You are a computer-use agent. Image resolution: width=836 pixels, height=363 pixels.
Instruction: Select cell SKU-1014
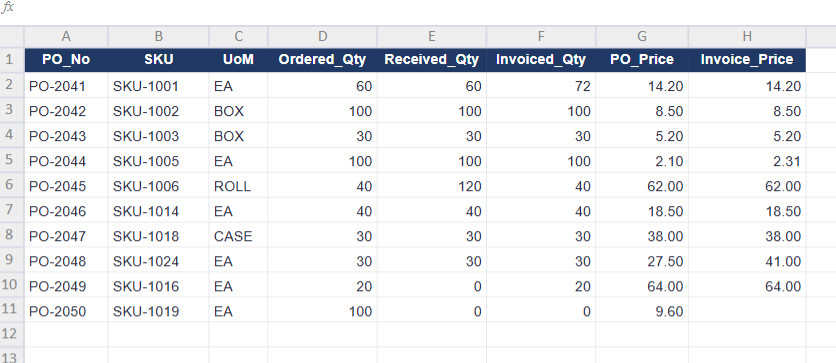tap(159, 211)
